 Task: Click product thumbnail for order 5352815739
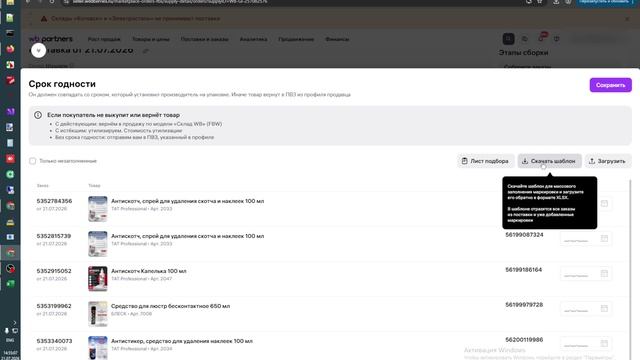coord(98,244)
